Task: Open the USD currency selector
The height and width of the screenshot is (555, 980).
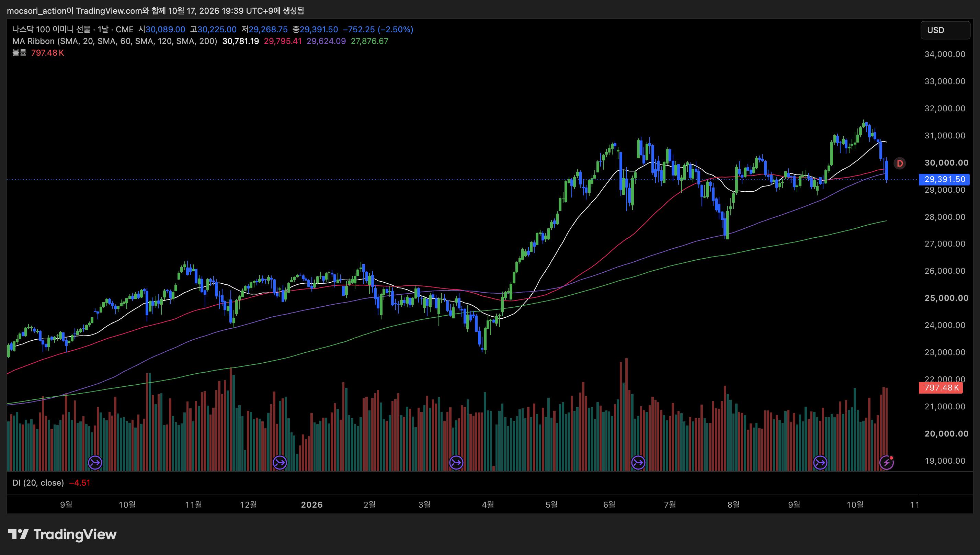Action: click(945, 30)
